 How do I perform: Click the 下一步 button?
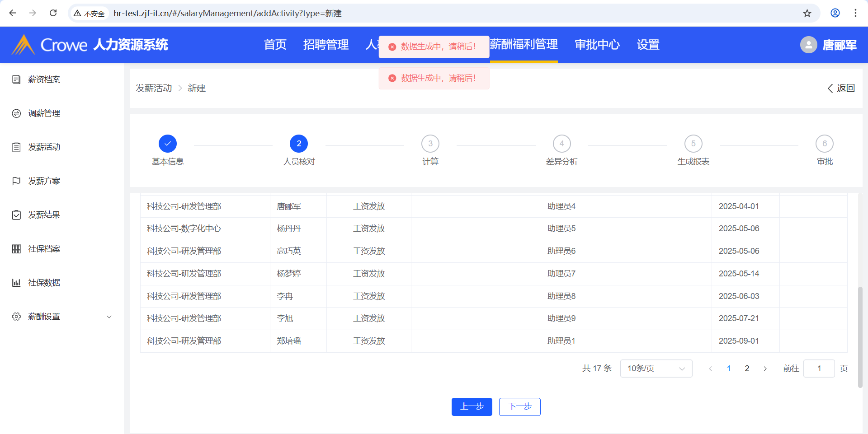pos(519,406)
